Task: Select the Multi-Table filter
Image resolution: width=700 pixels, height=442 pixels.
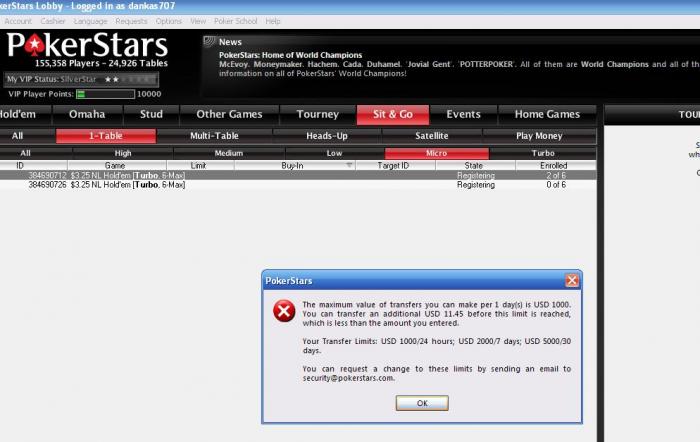Action: [214, 136]
